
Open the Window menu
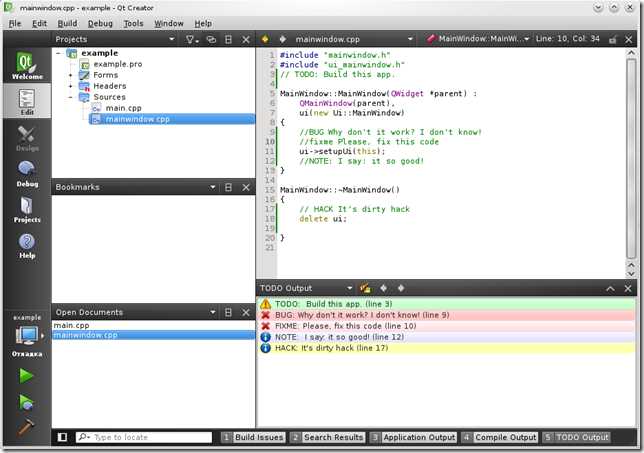tap(169, 23)
